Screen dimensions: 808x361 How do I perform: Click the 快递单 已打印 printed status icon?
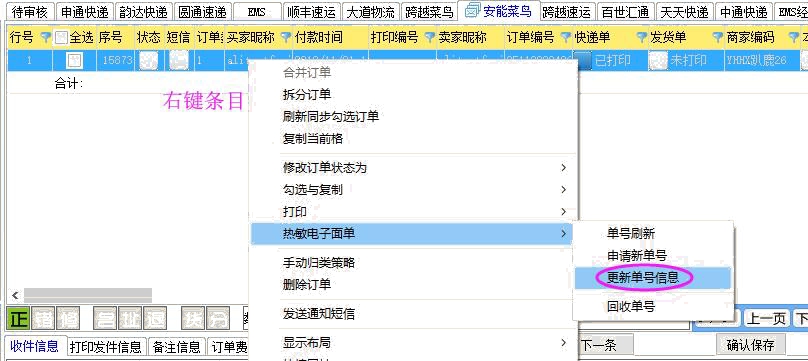584,60
